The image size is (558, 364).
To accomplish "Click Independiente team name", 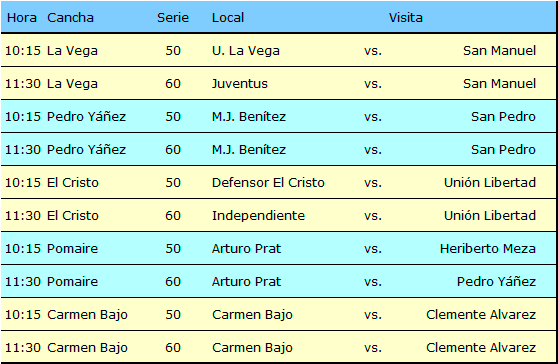I will click(x=258, y=216).
